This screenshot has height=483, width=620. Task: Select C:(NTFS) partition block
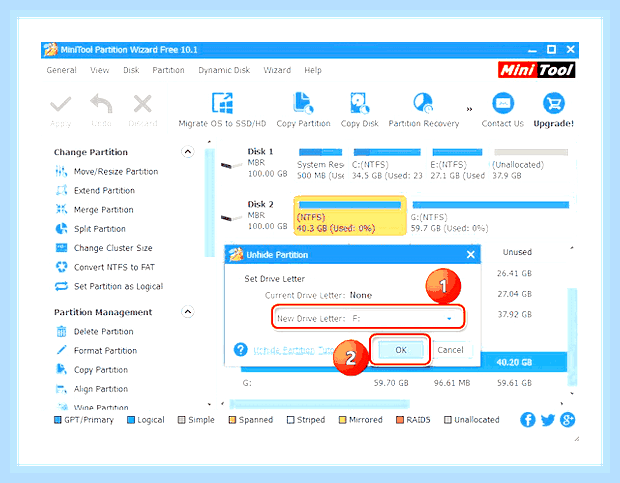coord(387,164)
